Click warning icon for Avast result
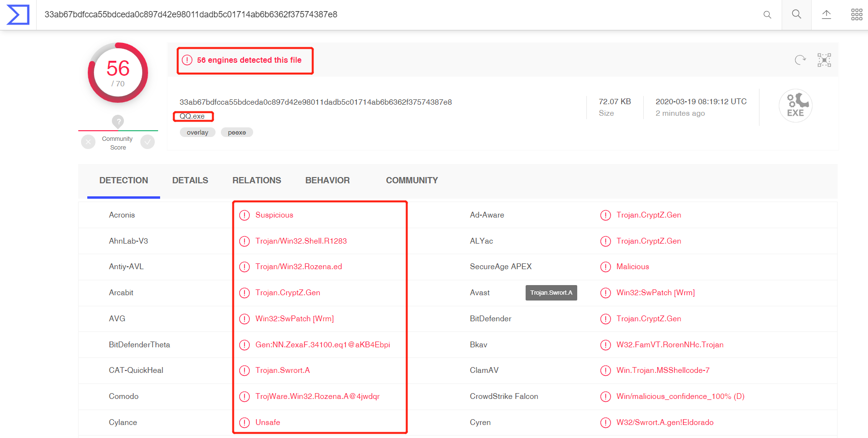This screenshot has height=438, width=868. tap(605, 293)
